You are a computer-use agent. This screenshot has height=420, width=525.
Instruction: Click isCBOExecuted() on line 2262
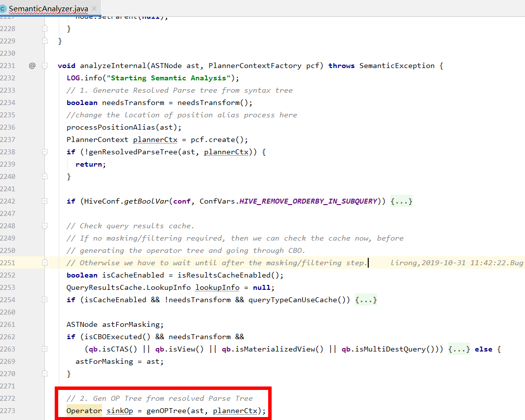(x=117, y=337)
